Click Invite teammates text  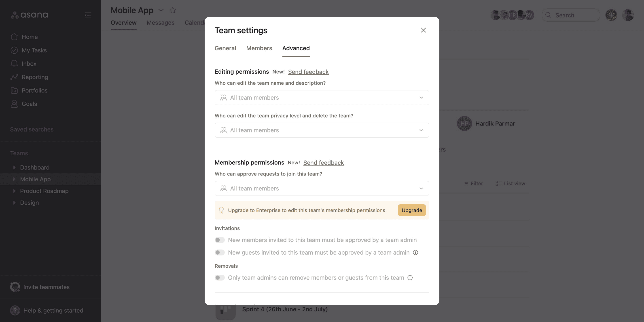47,287
